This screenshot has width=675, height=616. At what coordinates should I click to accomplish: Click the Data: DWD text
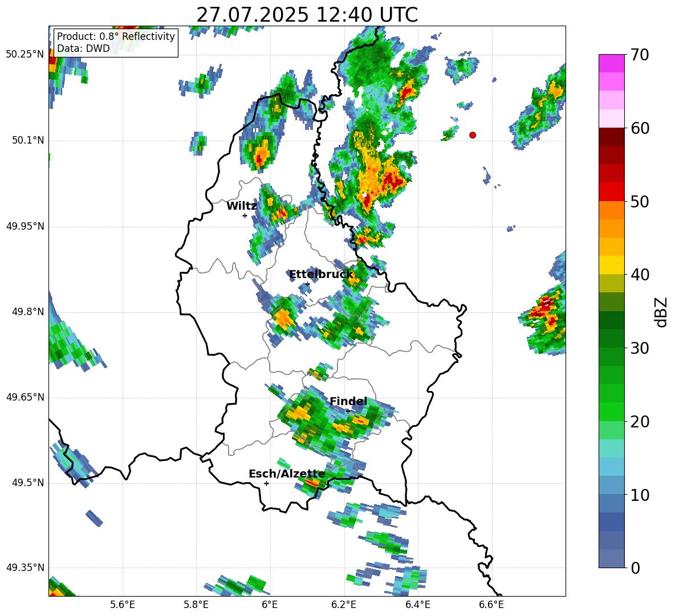point(83,48)
